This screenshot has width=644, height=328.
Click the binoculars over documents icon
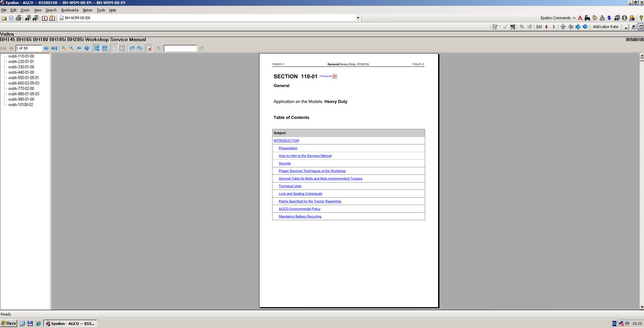pos(617,18)
